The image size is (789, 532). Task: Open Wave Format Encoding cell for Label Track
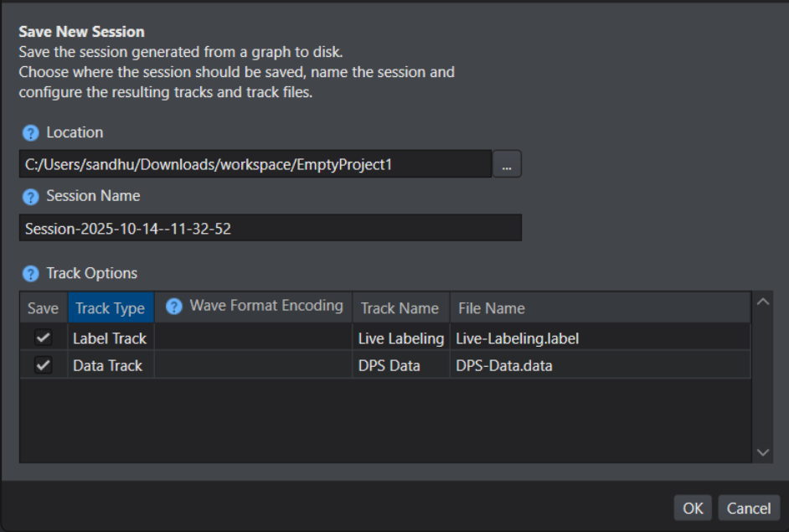coord(253,338)
